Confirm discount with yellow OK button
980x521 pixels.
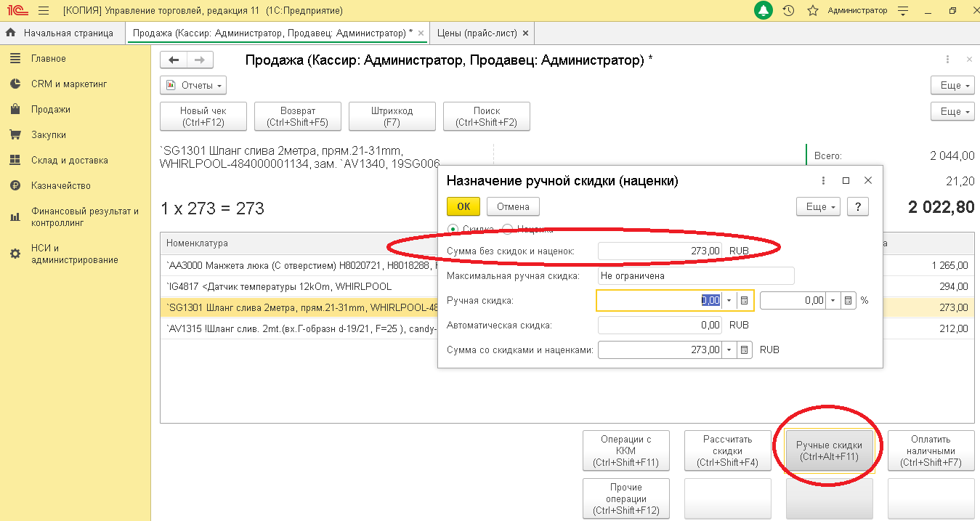point(463,206)
